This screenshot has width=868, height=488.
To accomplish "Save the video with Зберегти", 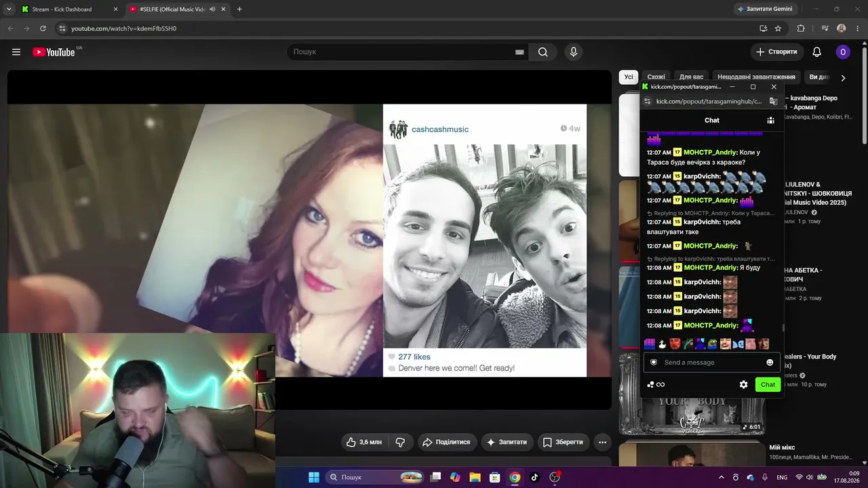I will (563, 442).
